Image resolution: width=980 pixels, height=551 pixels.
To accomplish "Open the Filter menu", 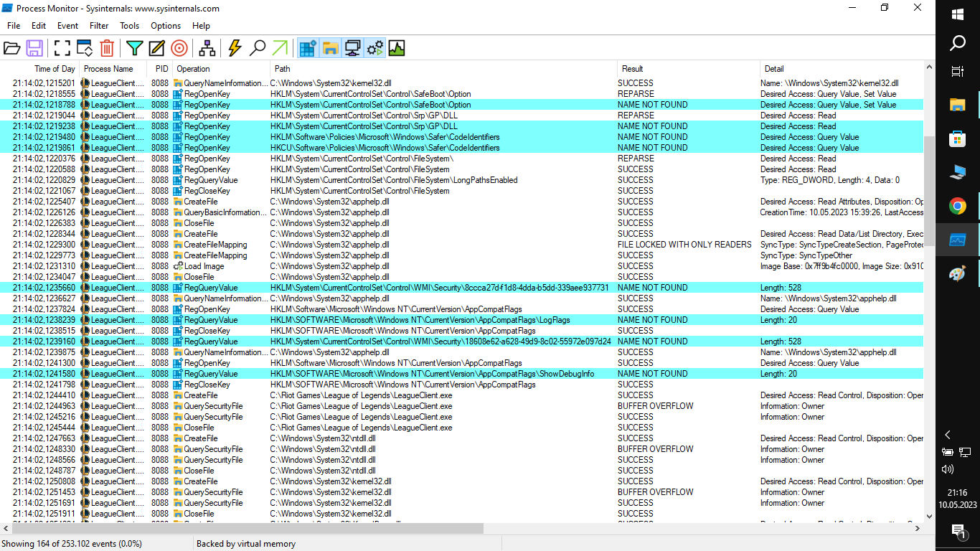I will [99, 26].
